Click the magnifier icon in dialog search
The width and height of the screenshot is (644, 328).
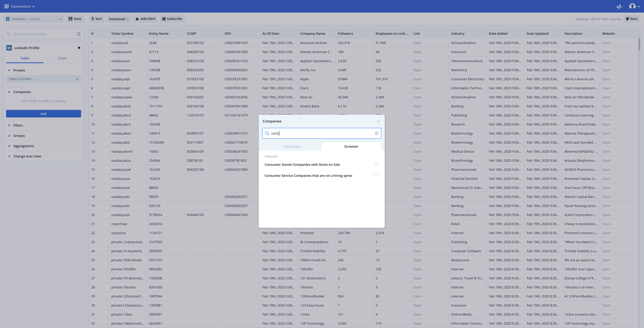pyautogui.click(x=267, y=133)
